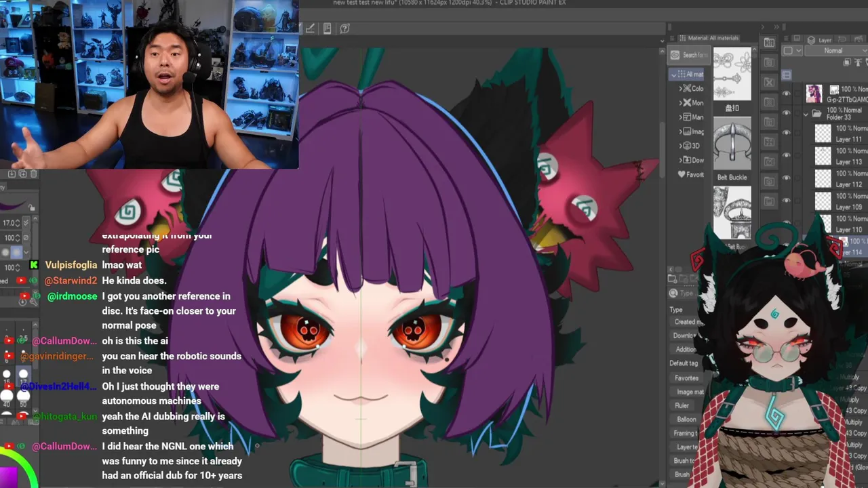Expand the Monochromatic pattern material folder
The width and height of the screenshot is (868, 488).
coord(680,103)
